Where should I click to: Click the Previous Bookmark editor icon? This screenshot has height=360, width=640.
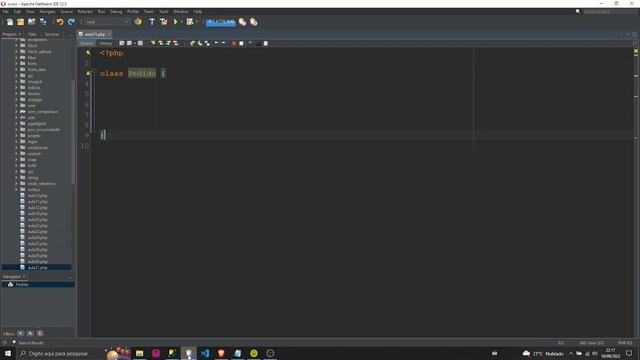coord(193,43)
